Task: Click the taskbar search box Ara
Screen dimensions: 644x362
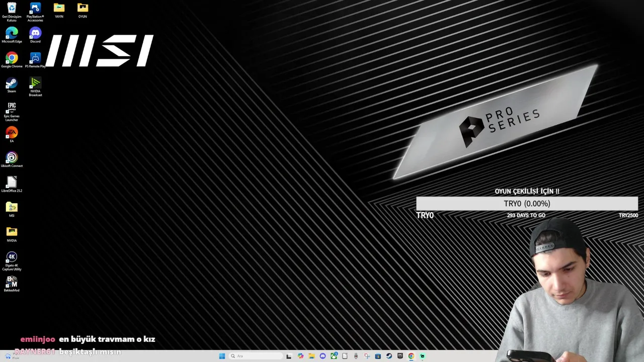Action: click(256, 356)
